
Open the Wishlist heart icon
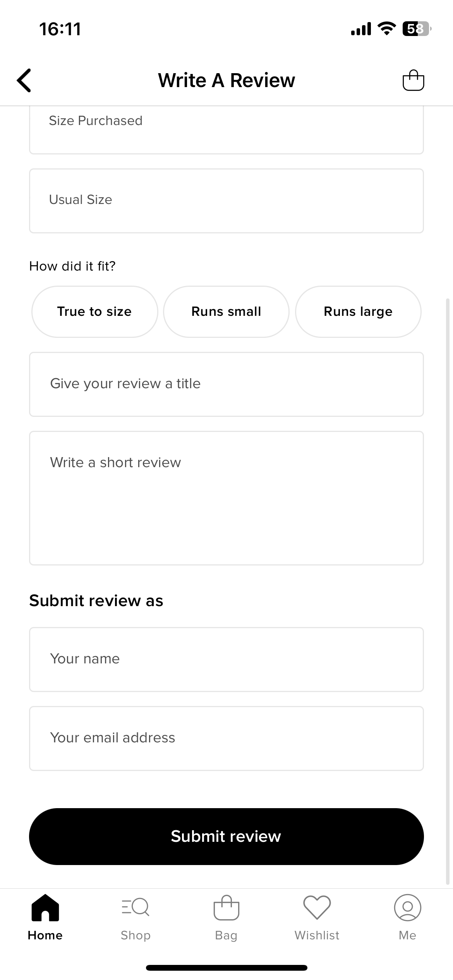pyautogui.click(x=317, y=907)
